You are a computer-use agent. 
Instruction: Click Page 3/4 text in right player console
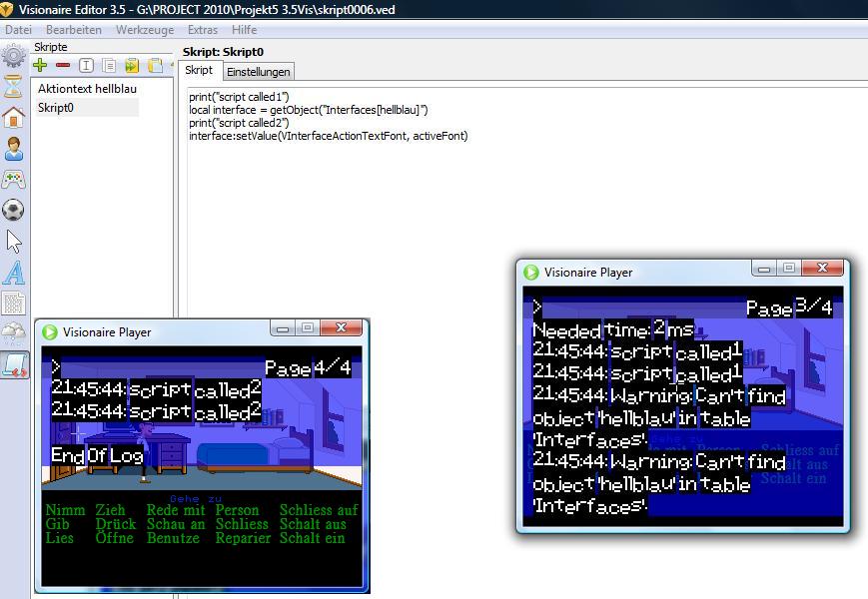click(x=789, y=306)
